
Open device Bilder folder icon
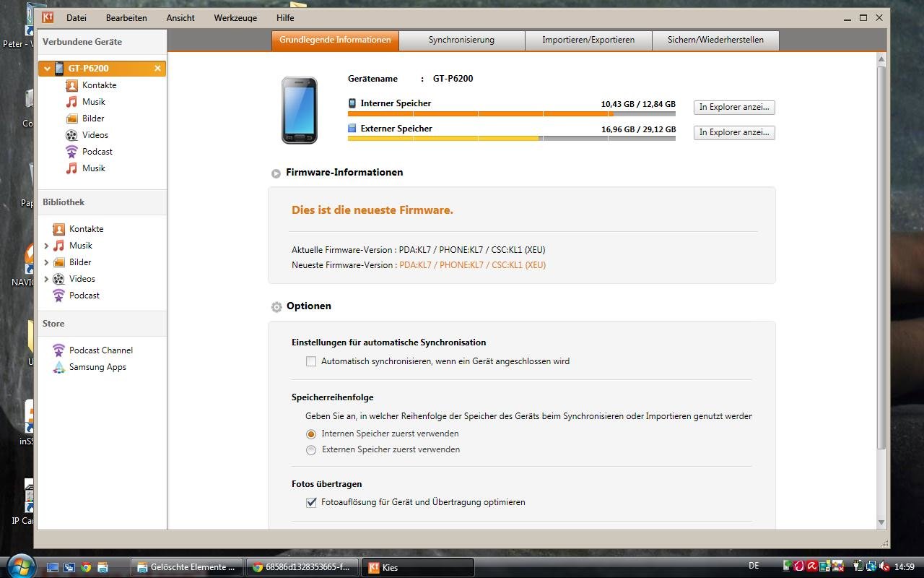coord(71,118)
